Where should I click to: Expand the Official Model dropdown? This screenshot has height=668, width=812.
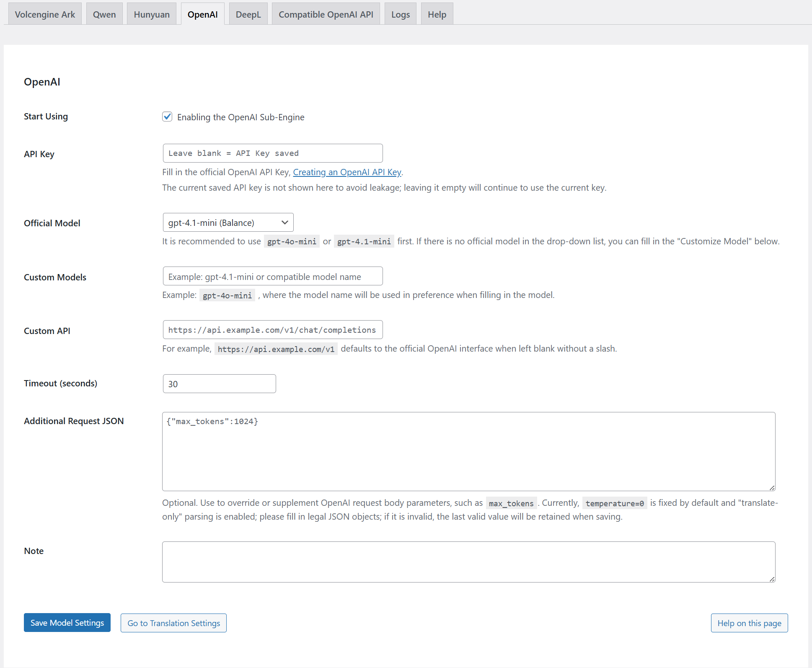click(x=228, y=223)
